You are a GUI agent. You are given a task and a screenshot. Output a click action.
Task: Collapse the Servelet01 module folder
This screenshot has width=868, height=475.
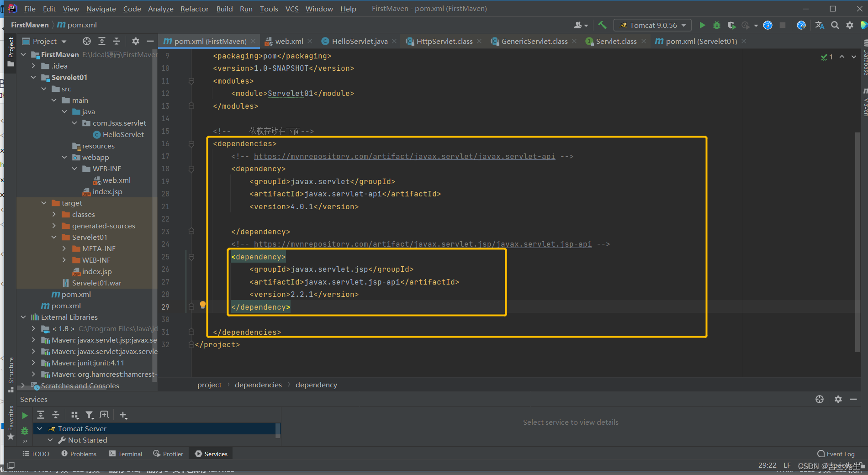point(33,77)
